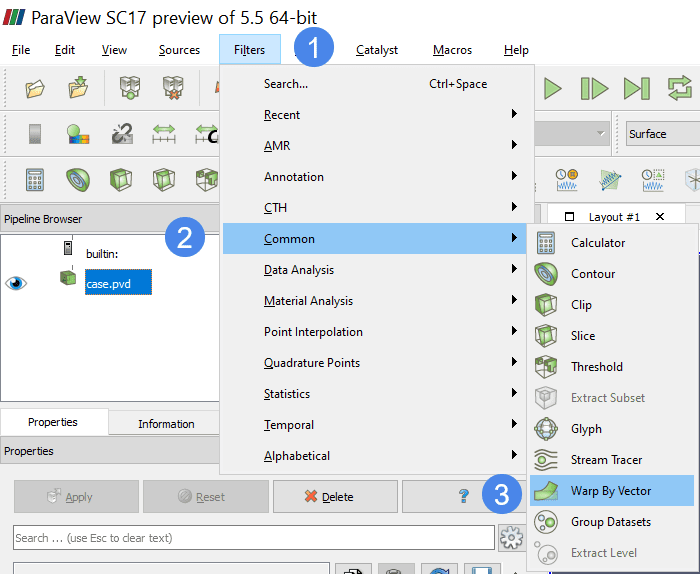Toggle advanced properties gear button
The image size is (700, 574).
tap(511, 537)
